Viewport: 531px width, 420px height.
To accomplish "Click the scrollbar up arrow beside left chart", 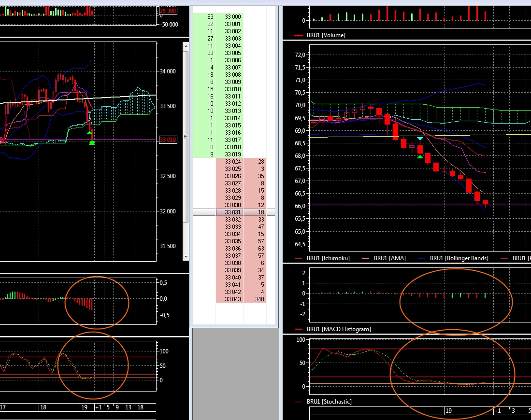I will (185, 46).
